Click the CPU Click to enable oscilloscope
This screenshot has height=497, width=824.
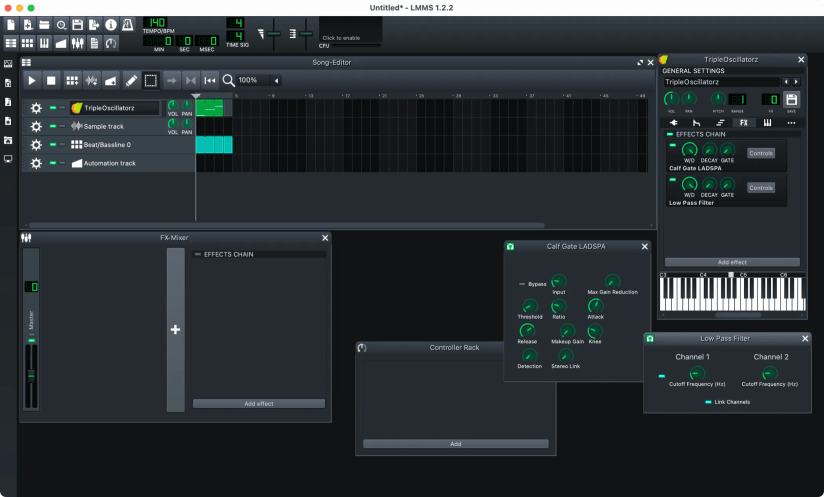pyautogui.click(x=350, y=32)
